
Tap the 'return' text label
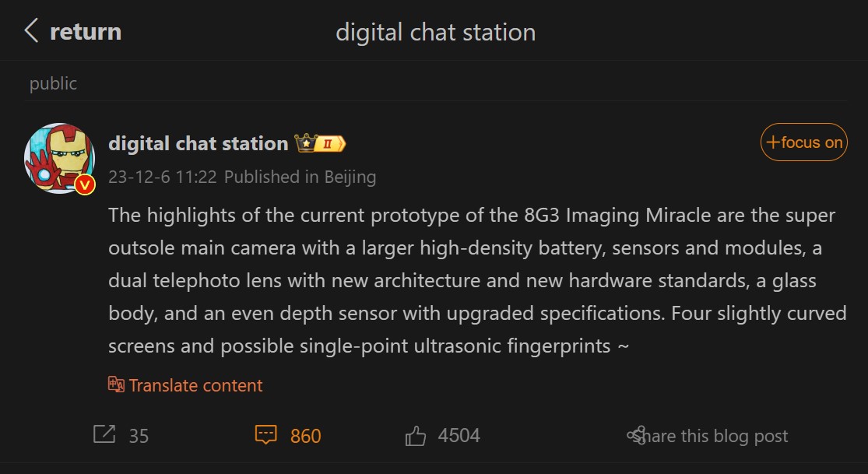[x=86, y=32]
